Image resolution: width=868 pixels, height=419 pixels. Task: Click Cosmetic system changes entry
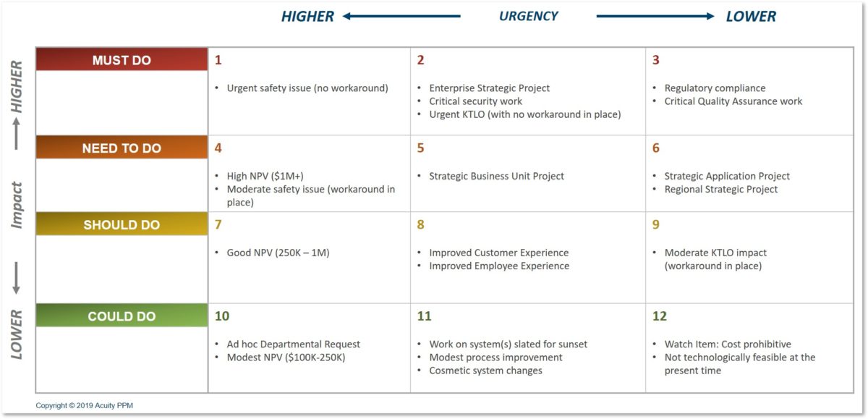(x=485, y=370)
